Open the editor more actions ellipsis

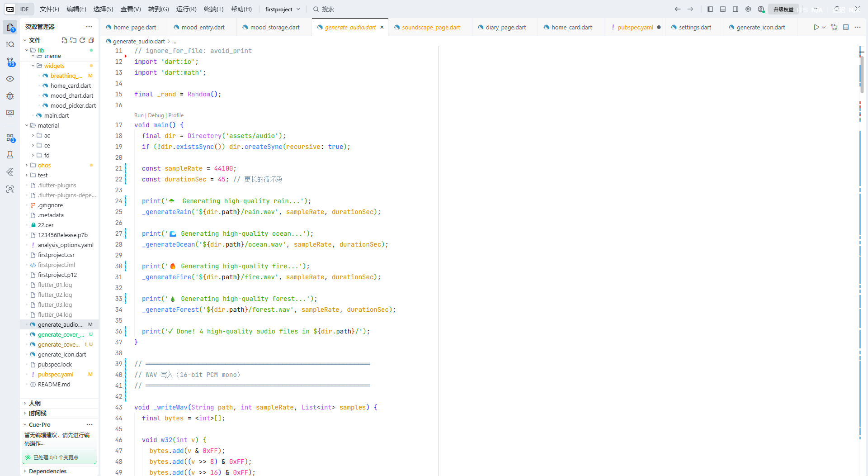[x=858, y=27]
